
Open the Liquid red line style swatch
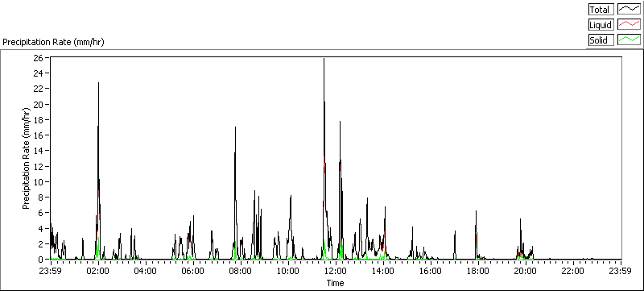tap(630, 25)
